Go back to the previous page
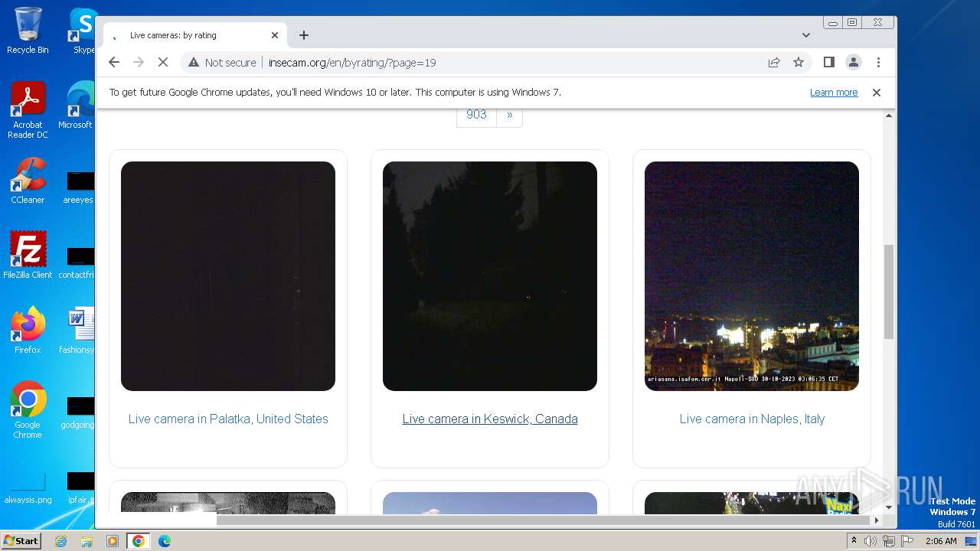This screenshot has width=980, height=551. (114, 62)
